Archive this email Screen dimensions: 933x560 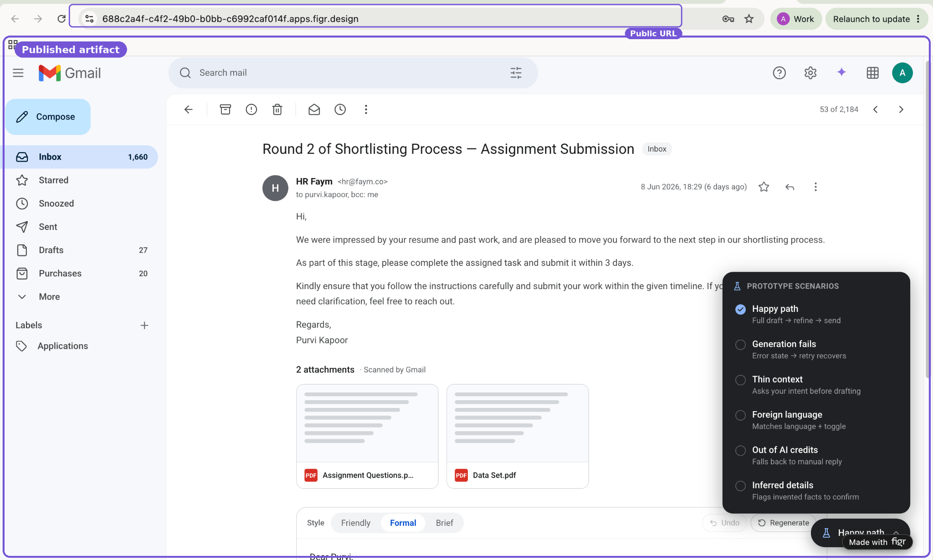[x=226, y=109]
